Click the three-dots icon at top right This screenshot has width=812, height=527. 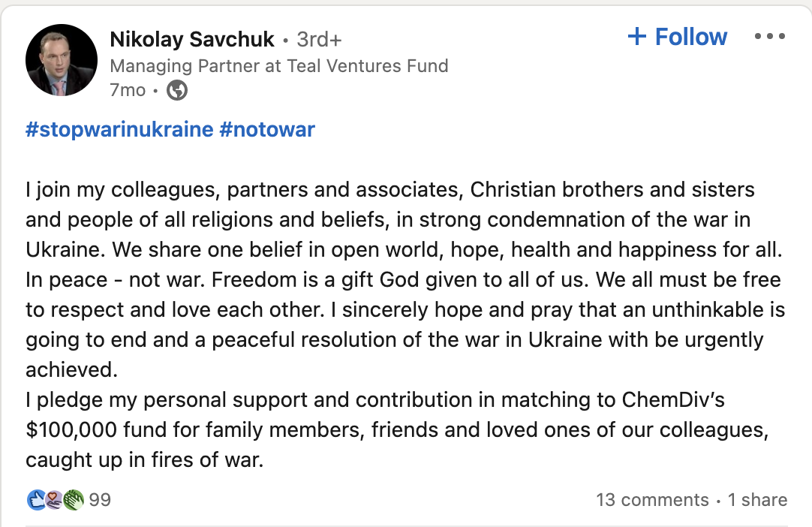tap(771, 35)
